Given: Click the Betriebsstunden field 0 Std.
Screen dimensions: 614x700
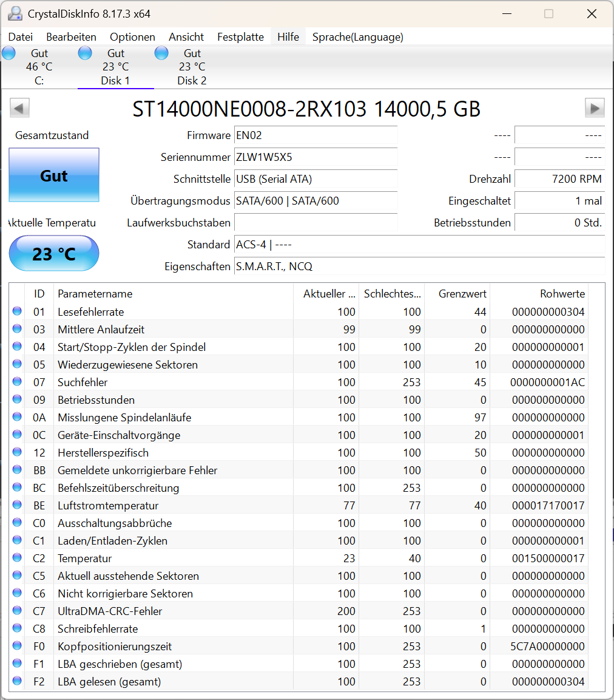Looking at the screenshot, I should pyautogui.click(x=560, y=223).
